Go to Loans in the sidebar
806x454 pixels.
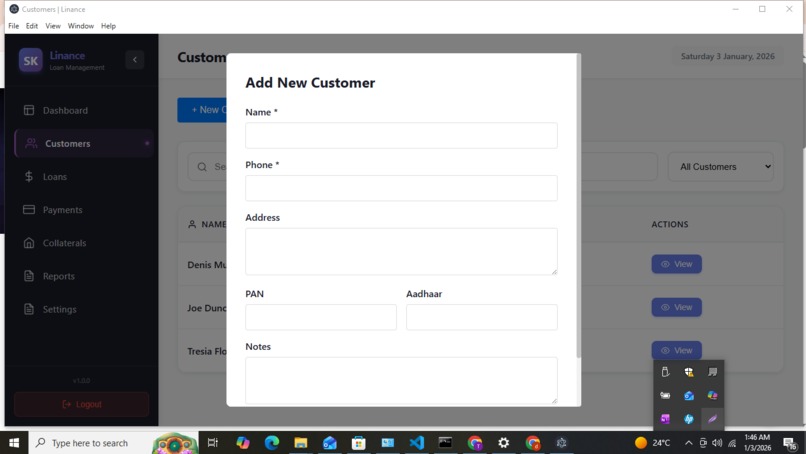(83, 177)
